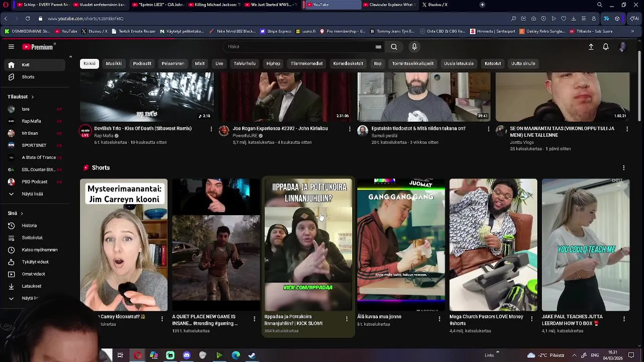Open PBD Podcast subscription
This screenshot has height=362, width=644.
pyautogui.click(x=35, y=182)
